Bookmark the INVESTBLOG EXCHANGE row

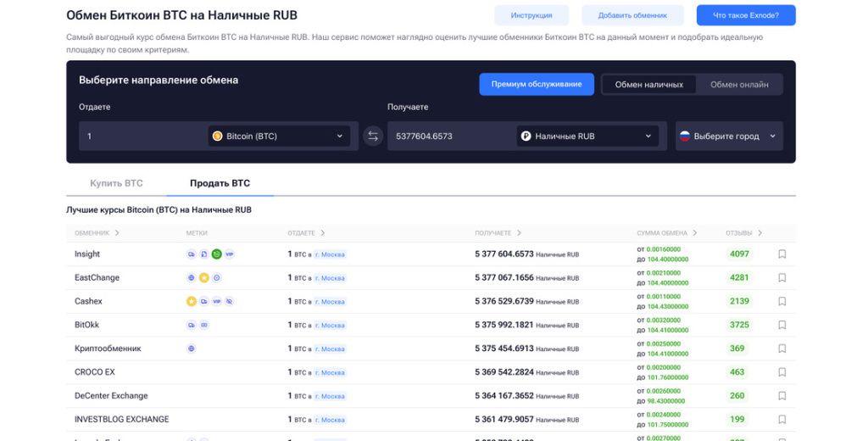point(782,420)
